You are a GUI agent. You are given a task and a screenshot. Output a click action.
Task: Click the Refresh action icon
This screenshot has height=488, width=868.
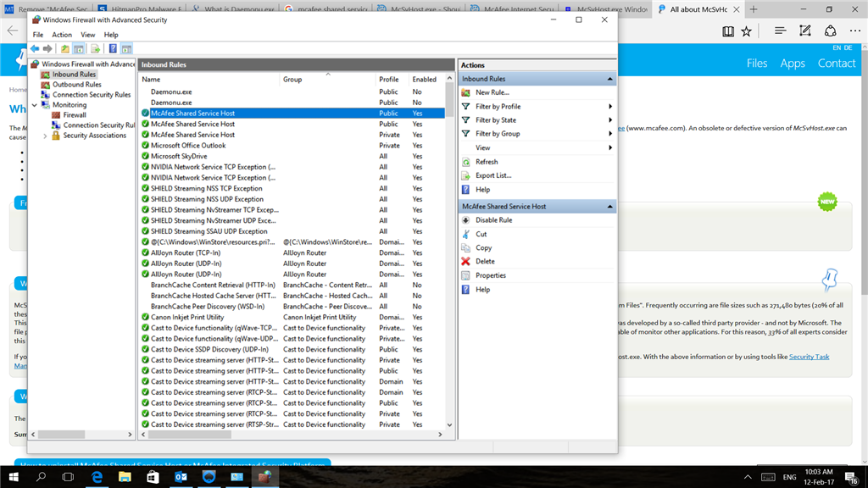click(x=466, y=162)
